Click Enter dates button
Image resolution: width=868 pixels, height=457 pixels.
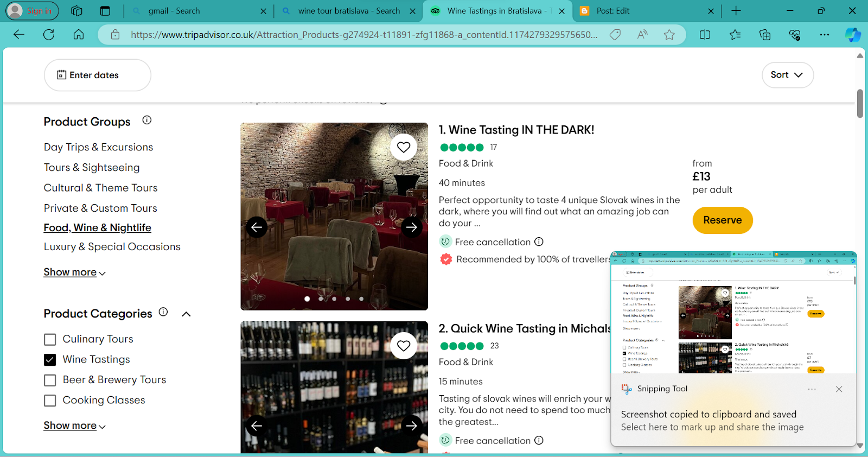(x=98, y=75)
